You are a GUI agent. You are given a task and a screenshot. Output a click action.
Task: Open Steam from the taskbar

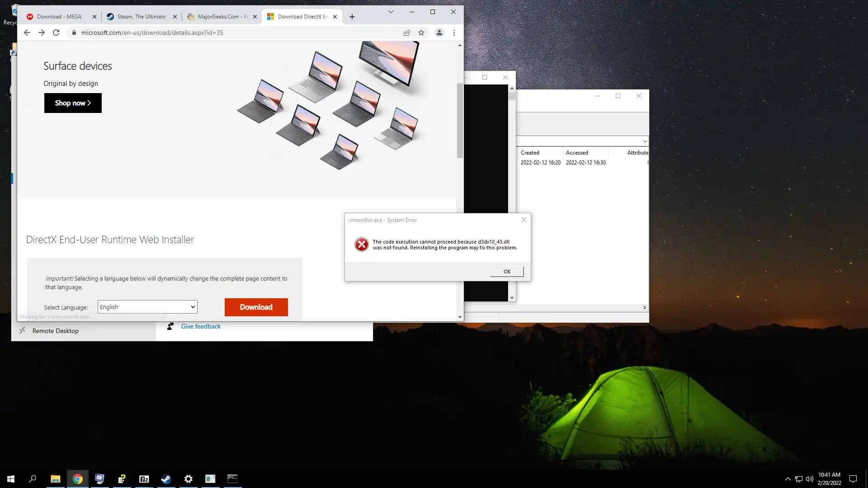(166, 479)
